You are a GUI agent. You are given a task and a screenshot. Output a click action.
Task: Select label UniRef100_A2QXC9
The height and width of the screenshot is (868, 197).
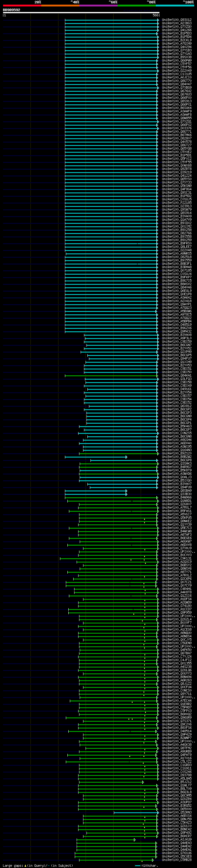[177, 562]
